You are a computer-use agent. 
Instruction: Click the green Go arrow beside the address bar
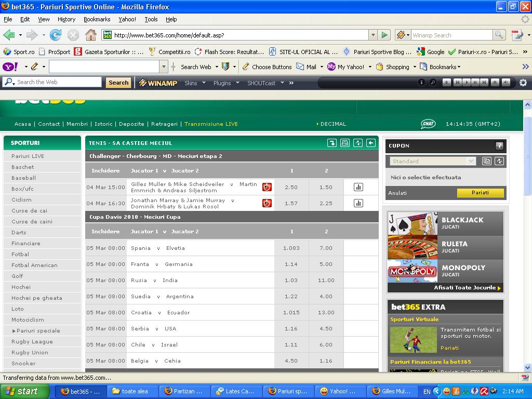(384, 35)
